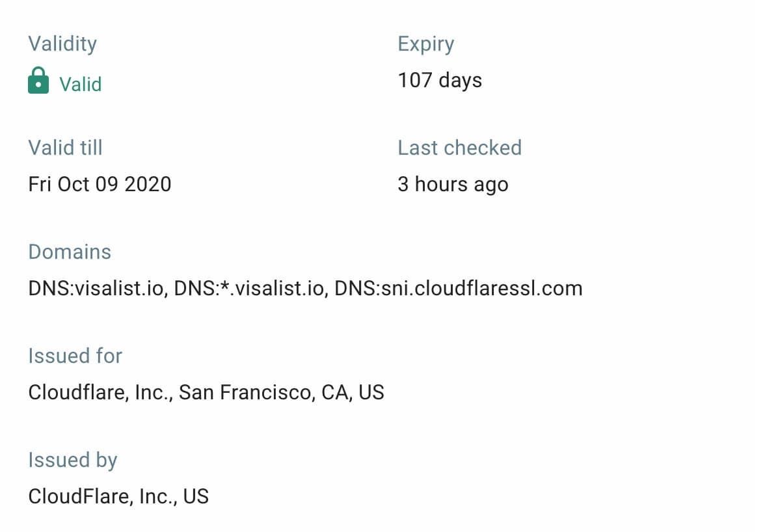
Task: Click the Valid till label
Action: coord(65,148)
